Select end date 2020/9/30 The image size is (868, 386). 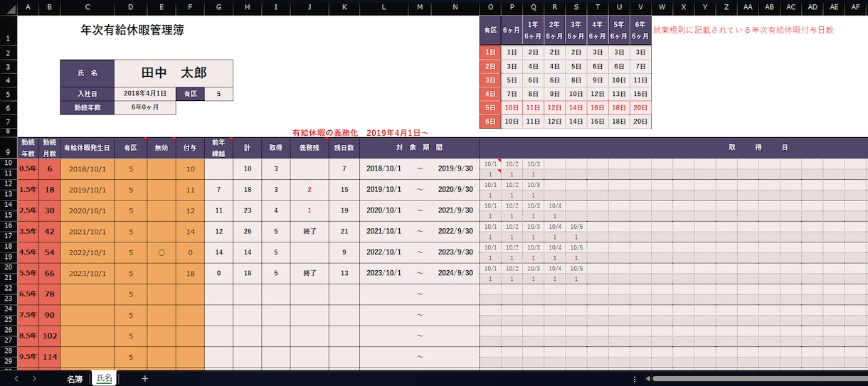[455, 190]
